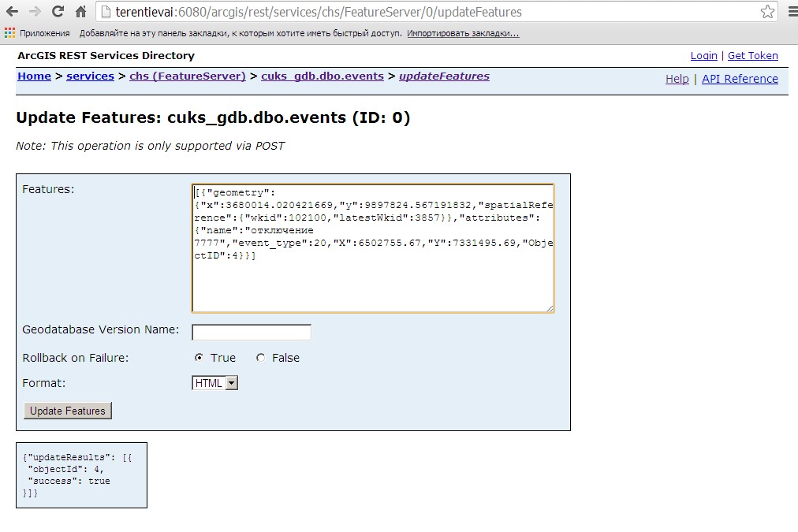Open the Get Token link
This screenshot has height=532, width=798.
(x=753, y=56)
